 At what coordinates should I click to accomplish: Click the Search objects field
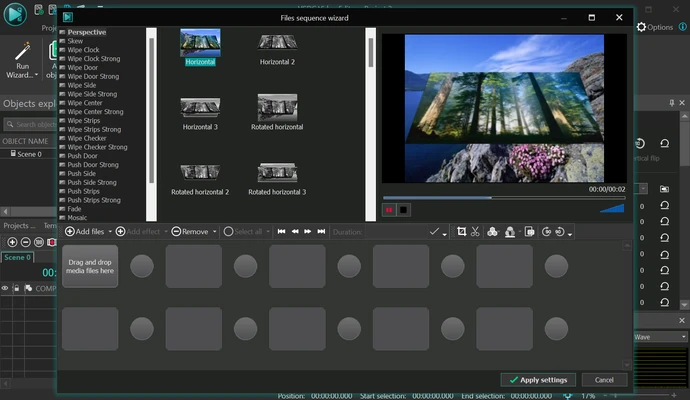31,125
